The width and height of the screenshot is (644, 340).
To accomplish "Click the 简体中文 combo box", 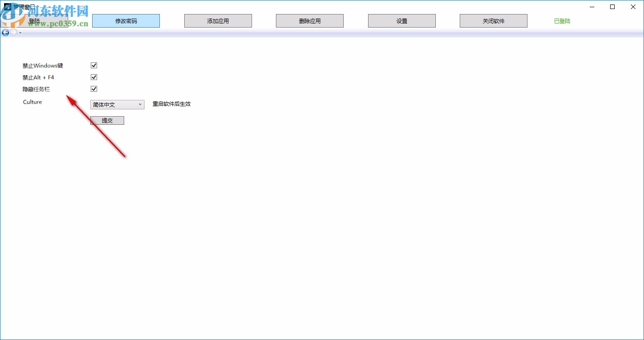I will (117, 104).
